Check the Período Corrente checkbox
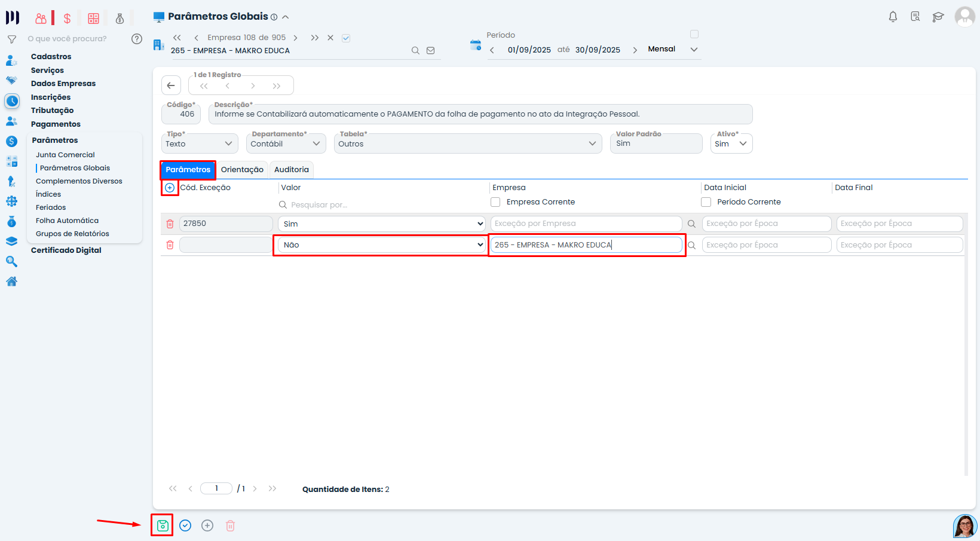Image resolution: width=980 pixels, height=541 pixels. tap(706, 202)
